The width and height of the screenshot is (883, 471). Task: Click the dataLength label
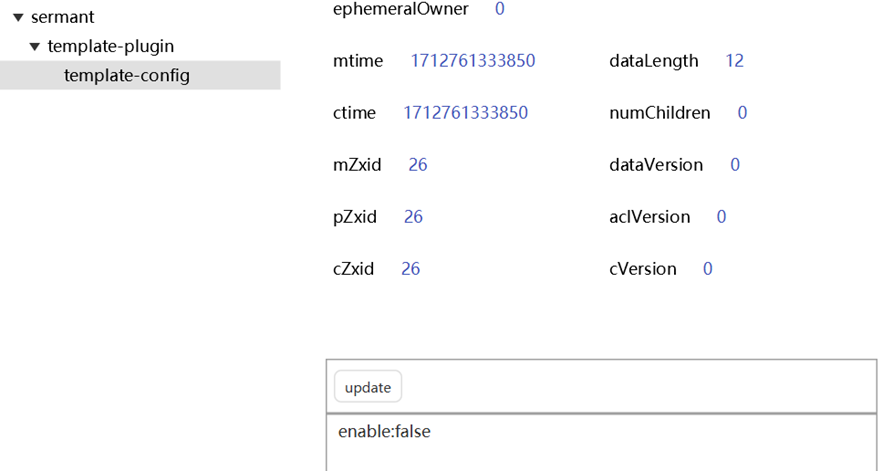point(653,61)
